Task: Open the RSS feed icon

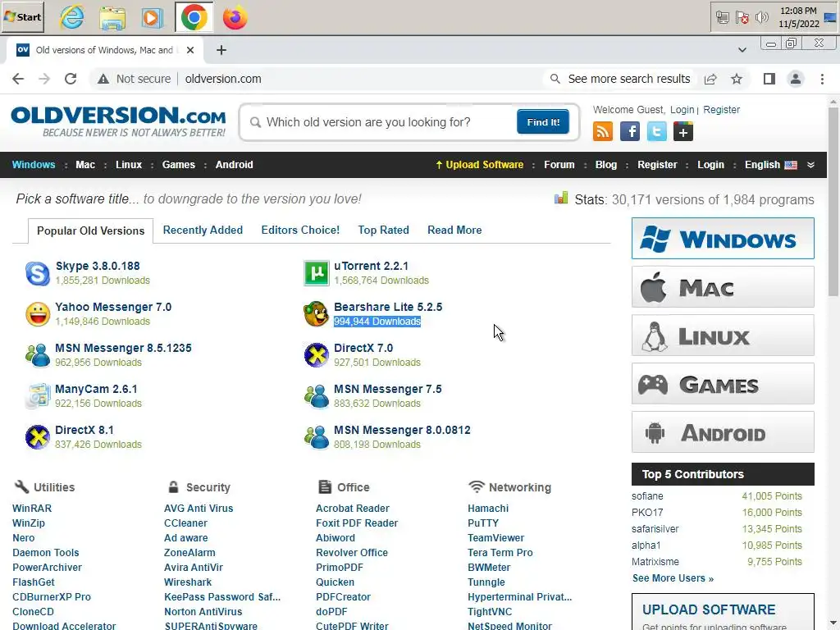Action: tap(603, 131)
